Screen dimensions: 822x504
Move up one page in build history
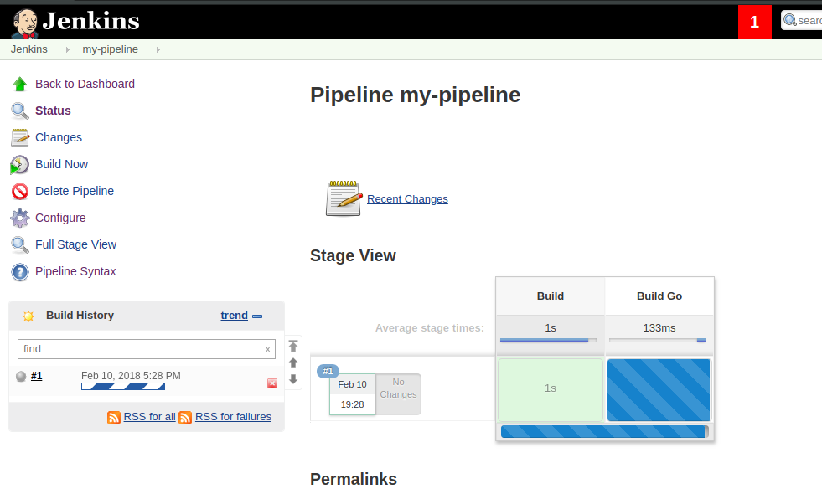coord(293,363)
